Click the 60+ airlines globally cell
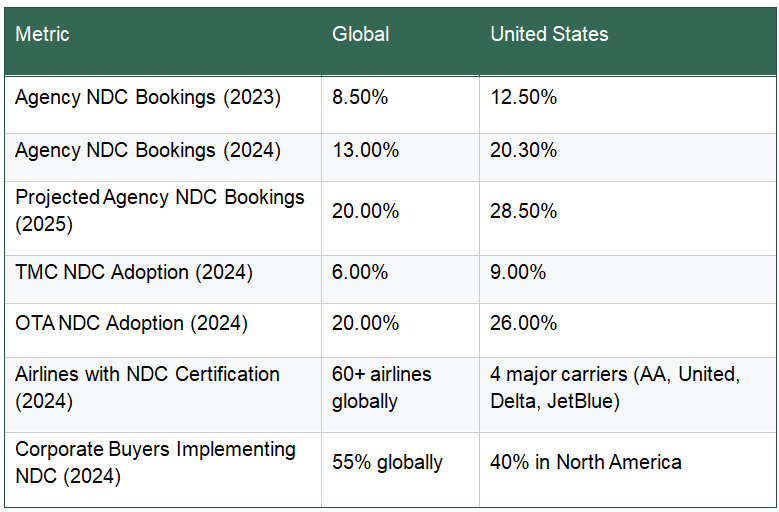The height and width of the screenshot is (512, 779). (x=381, y=387)
